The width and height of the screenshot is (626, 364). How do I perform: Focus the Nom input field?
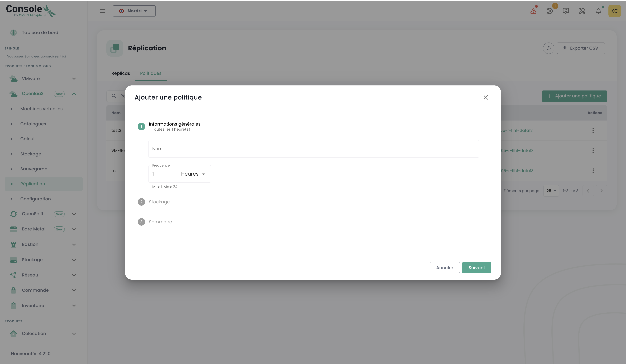click(314, 149)
